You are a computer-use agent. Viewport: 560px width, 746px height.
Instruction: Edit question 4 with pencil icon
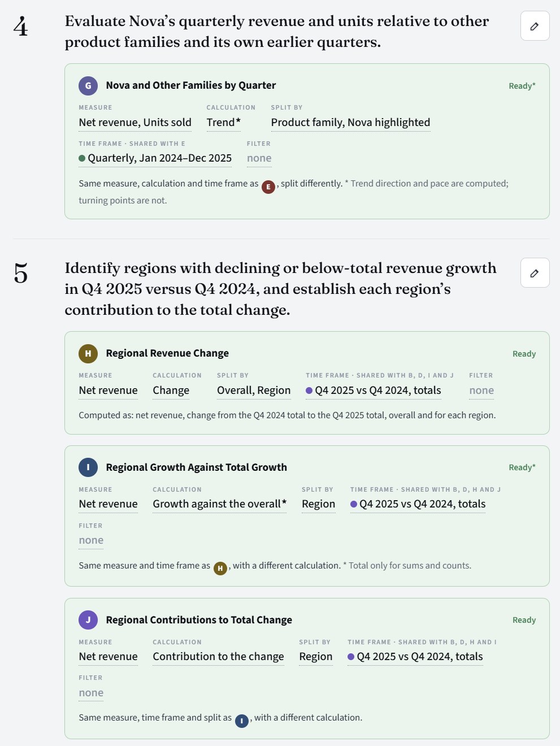coord(535,26)
